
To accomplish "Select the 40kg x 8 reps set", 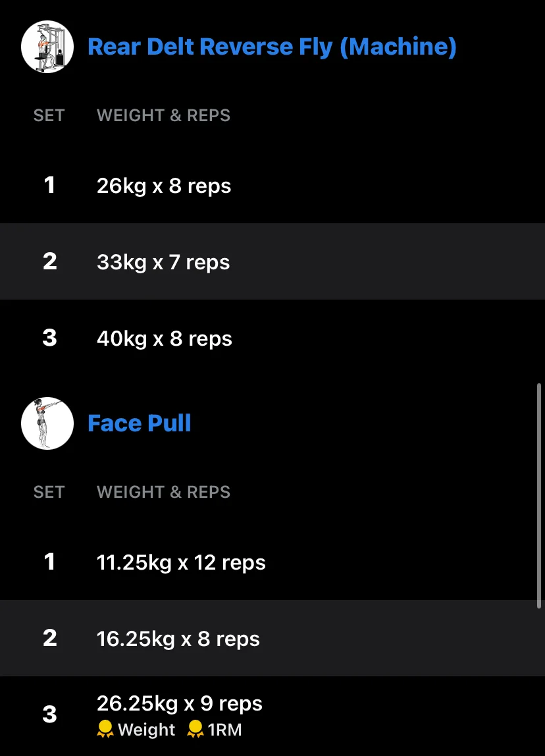I will click(272, 338).
